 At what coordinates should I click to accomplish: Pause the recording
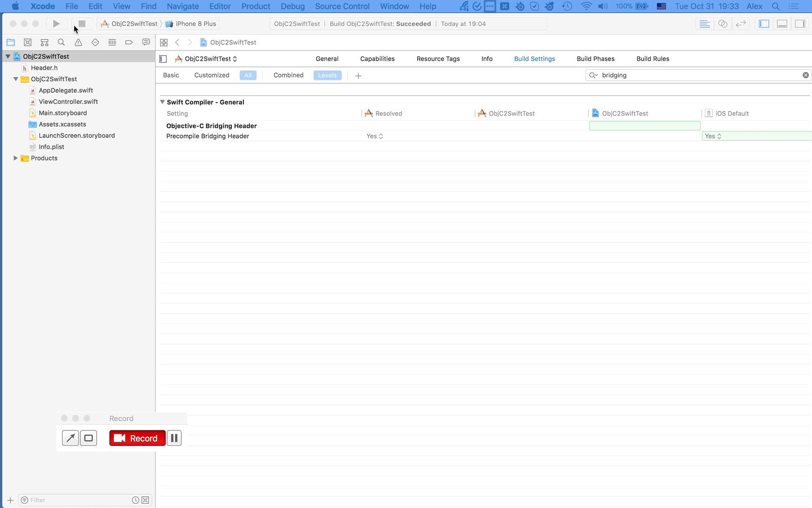click(174, 438)
